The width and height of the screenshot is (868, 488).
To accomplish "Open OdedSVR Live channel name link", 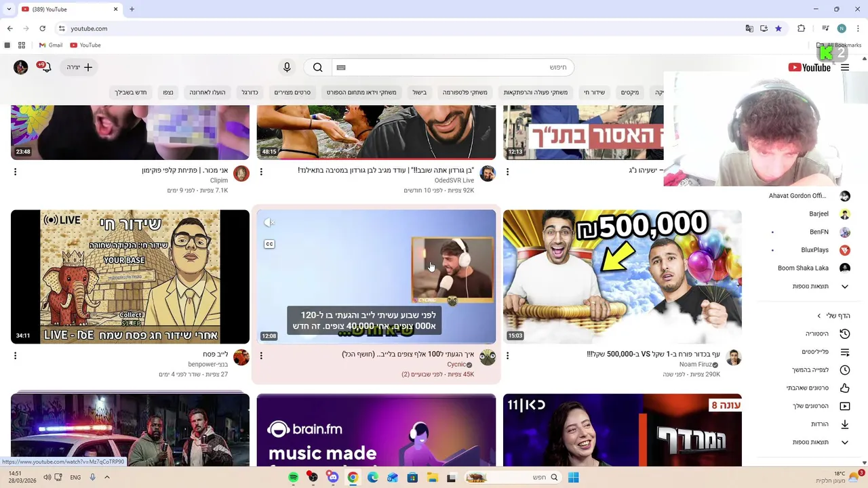I will point(454,180).
